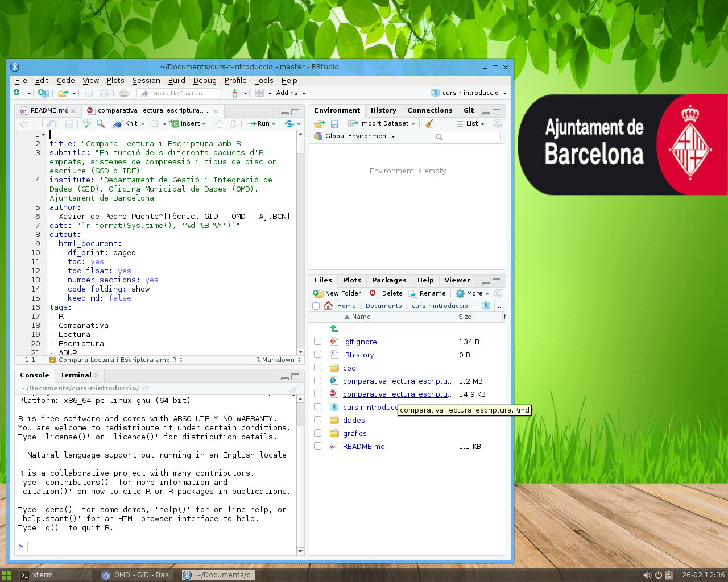The image size is (728, 582).
Task: Tick the checkbox beside .gitignore file
Action: [317, 342]
